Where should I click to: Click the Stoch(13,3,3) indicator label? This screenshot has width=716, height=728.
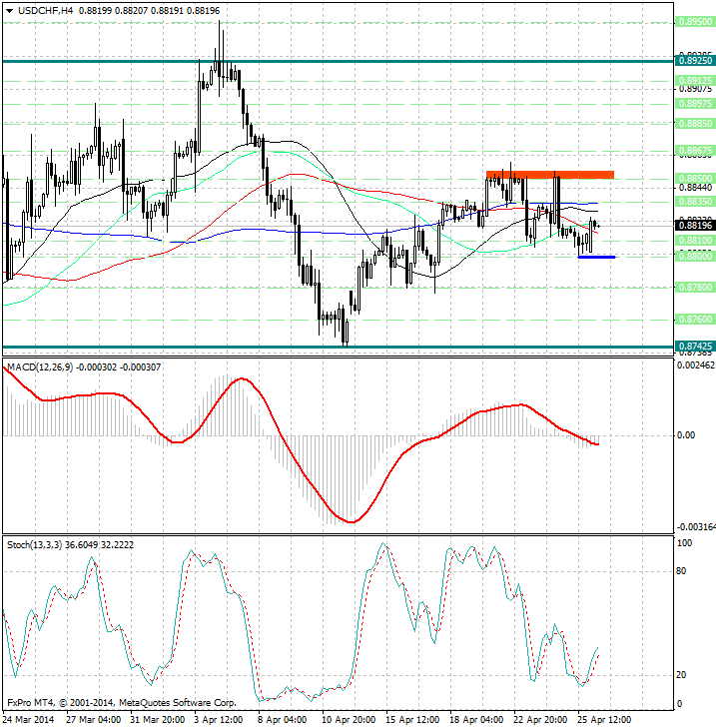coord(36,544)
